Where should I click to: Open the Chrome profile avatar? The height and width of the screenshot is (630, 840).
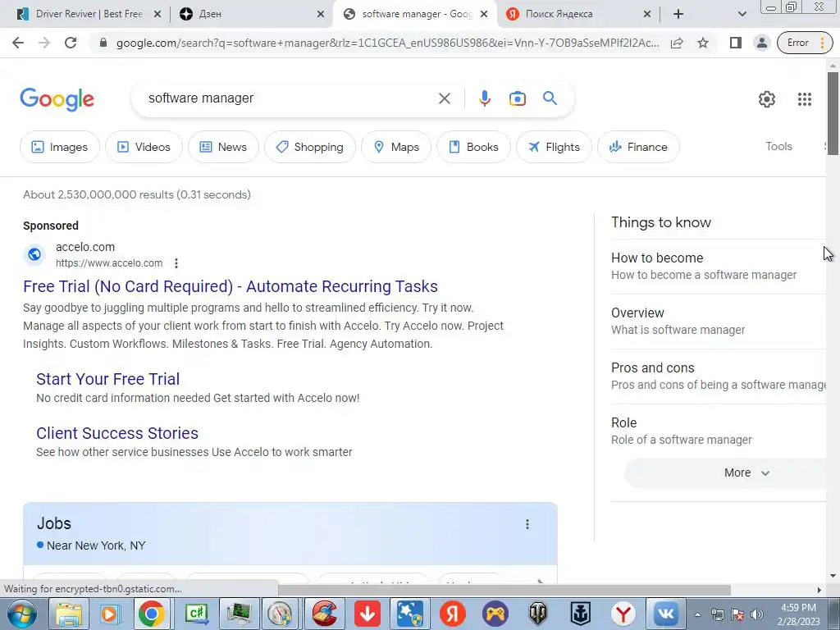(x=761, y=43)
